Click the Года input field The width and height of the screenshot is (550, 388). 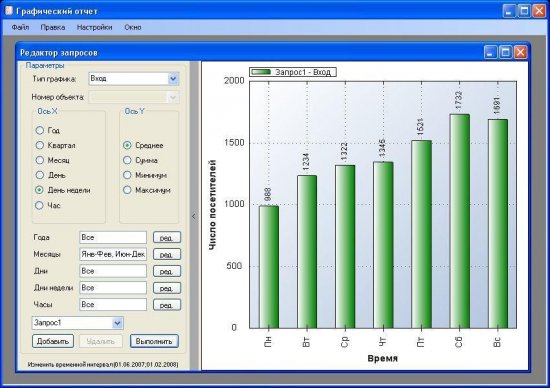[113, 238]
